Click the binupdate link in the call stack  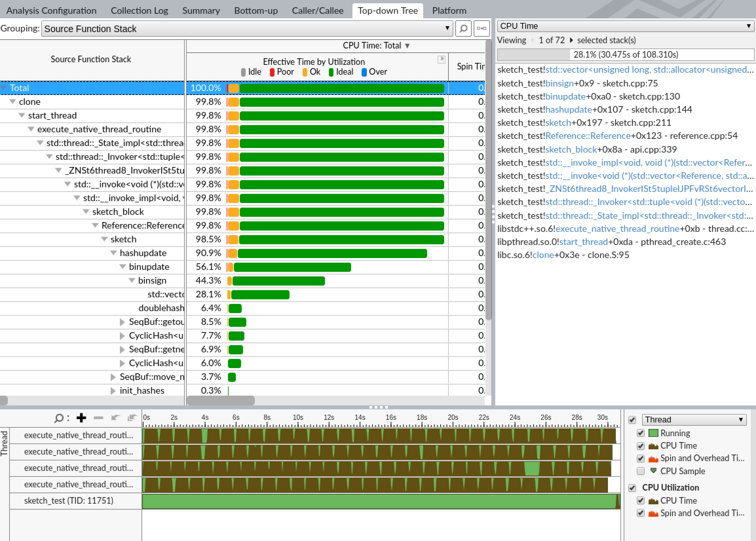(566, 97)
